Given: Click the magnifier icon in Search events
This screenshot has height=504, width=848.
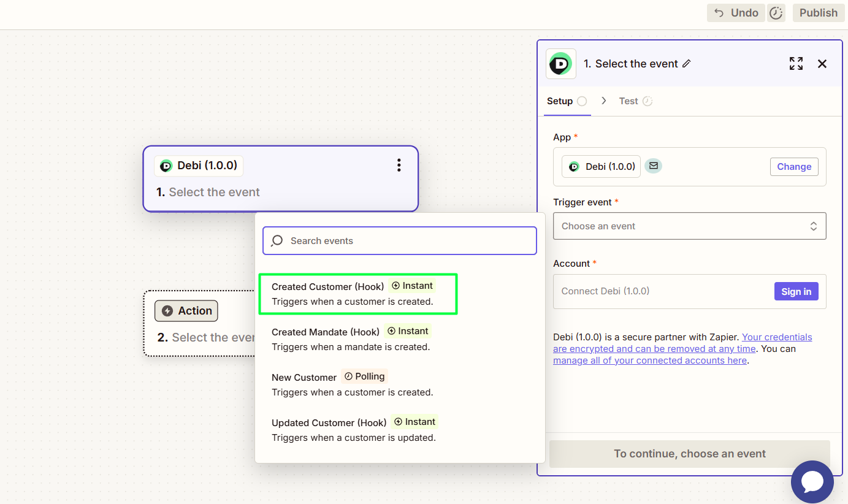Looking at the screenshot, I should pos(277,240).
